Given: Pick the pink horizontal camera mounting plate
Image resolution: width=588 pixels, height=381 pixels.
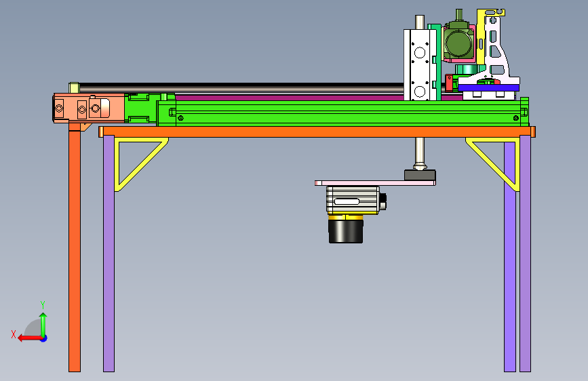Looking at the screenshot, I should tap(375, 183).
